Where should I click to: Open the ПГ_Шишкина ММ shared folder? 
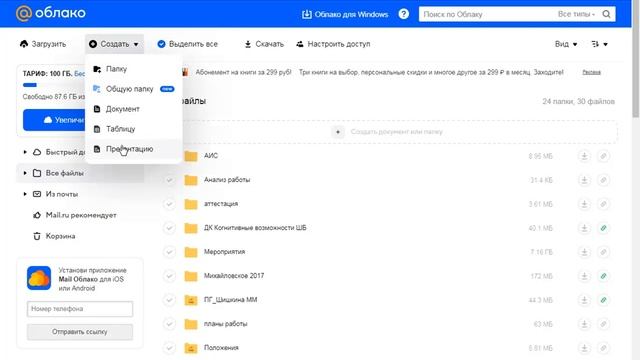coord(231,300)
